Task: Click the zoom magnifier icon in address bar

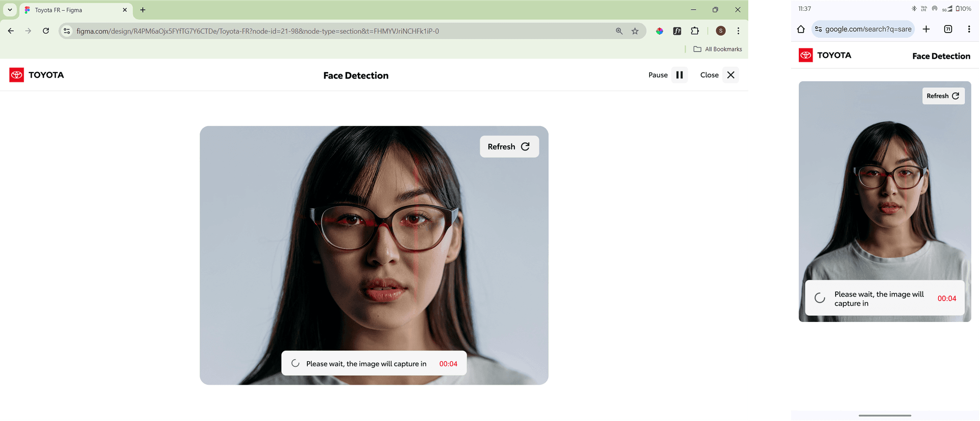Action: 619,31
